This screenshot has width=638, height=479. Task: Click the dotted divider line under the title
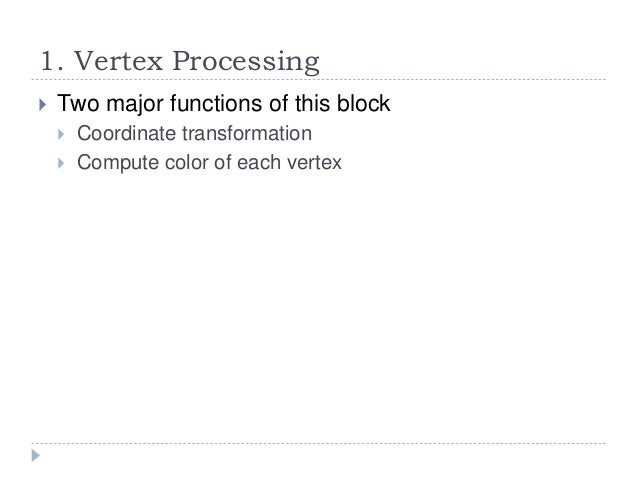pos(319,79)
